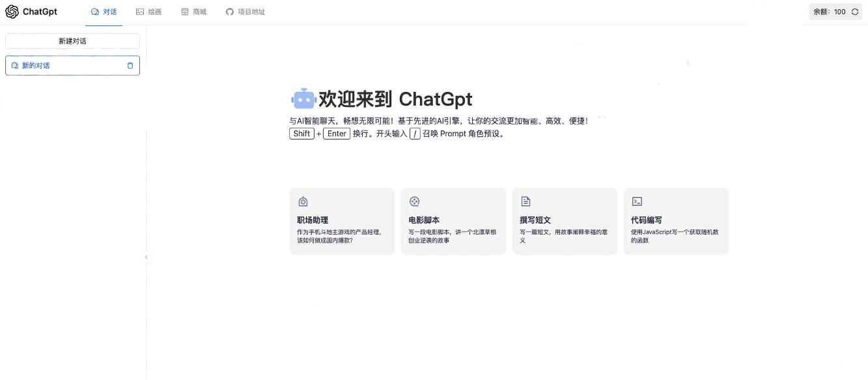Image resolution: width=868 pixels, height=380 pixels.
Task: Click the refresh balance icon
Action: coord(855,12)
